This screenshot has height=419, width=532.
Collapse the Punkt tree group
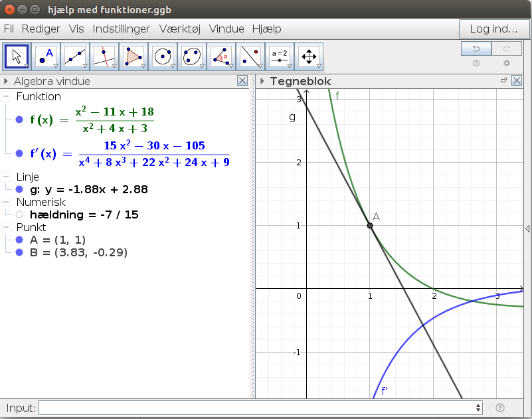click(6, 227)
